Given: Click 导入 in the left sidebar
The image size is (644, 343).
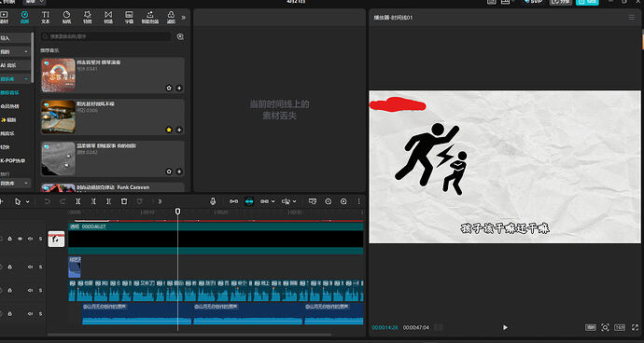Looking at the screenshot, I should pyautogui.click(x=15, y=37).
